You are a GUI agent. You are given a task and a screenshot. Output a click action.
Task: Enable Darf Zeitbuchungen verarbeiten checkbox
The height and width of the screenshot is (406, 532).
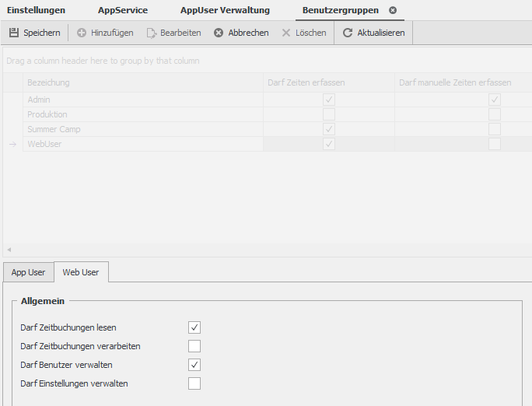[194, 346]
